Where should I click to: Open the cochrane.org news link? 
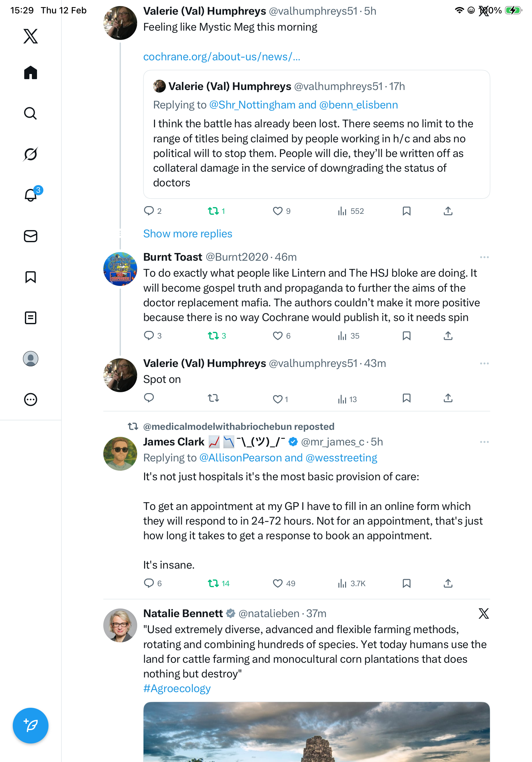coord(222,57)
